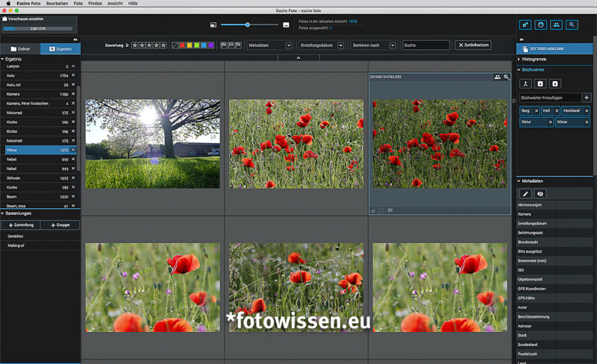The image size is (597, 364).
Task: Filter by purple color label
Action: coord(211,45)
